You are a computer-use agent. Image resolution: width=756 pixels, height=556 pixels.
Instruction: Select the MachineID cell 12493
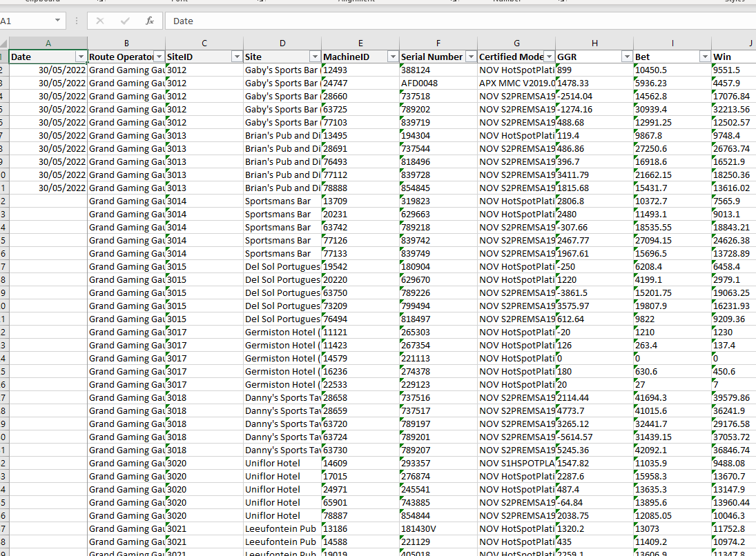pyautogui.click(x=360, y=70)
